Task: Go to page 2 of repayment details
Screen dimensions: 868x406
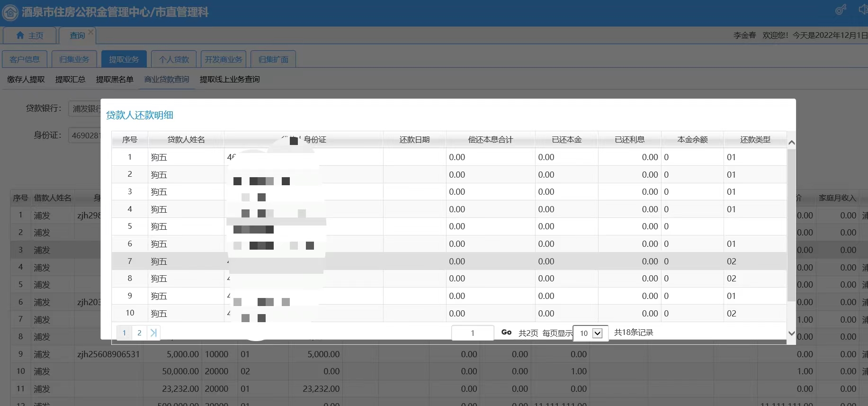Action: click(x=139, y=333)
